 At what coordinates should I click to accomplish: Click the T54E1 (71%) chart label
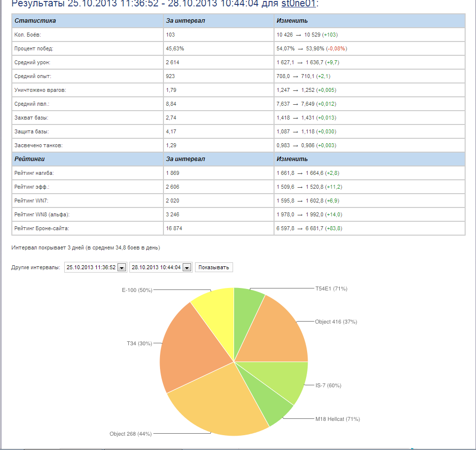click(x=331, y=289)
